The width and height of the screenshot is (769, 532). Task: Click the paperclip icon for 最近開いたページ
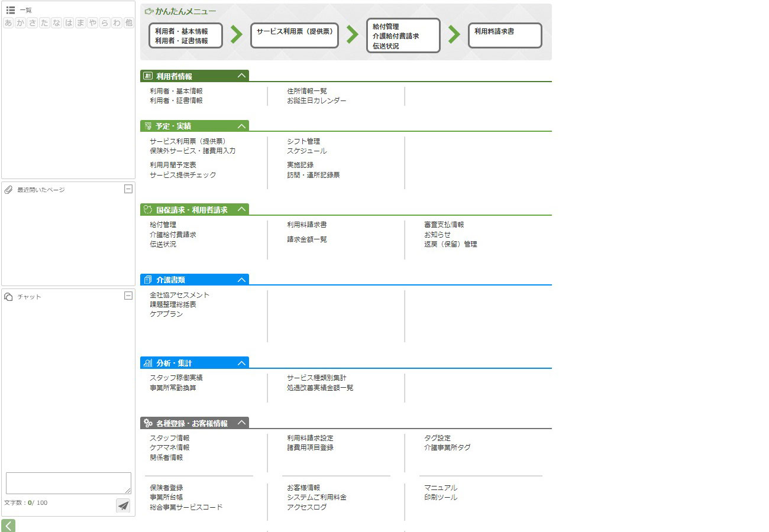pos(9,190)
